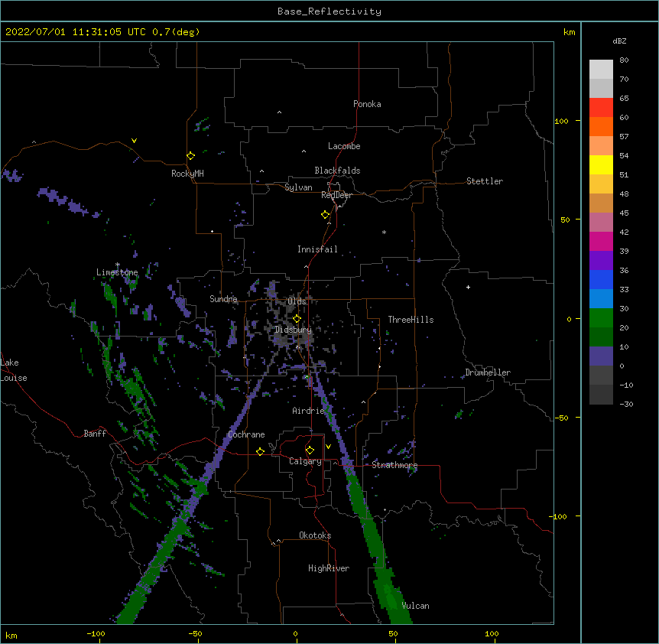The image size is (659, 644).
Task: Click the Strathmore city label
Action: coord(394,465)
